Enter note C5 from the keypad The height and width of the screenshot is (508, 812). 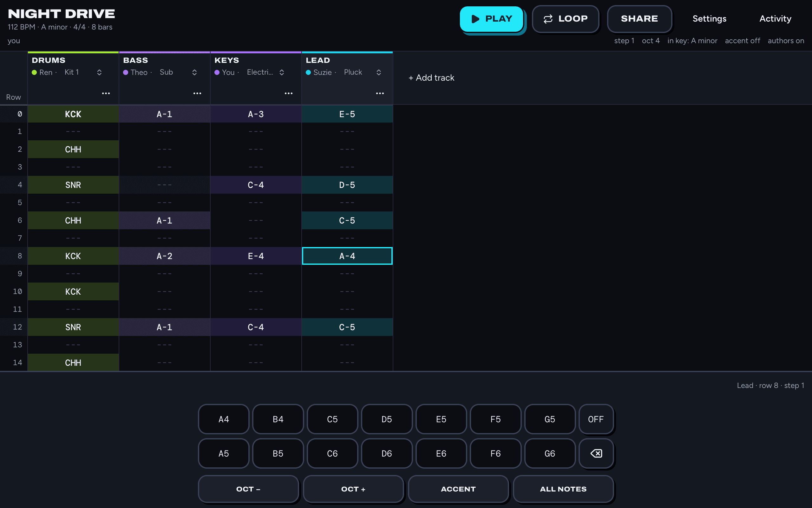[x=332, y=419]
